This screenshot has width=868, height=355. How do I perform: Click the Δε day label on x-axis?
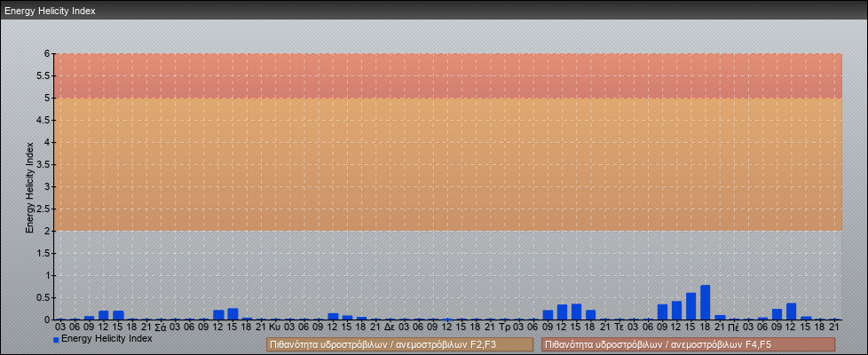tap(390, 327)
